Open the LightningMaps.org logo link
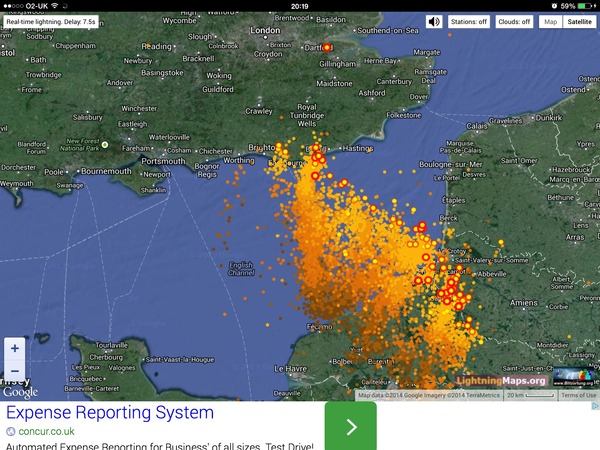Screen dimensions: 600x450 [502, 380]
